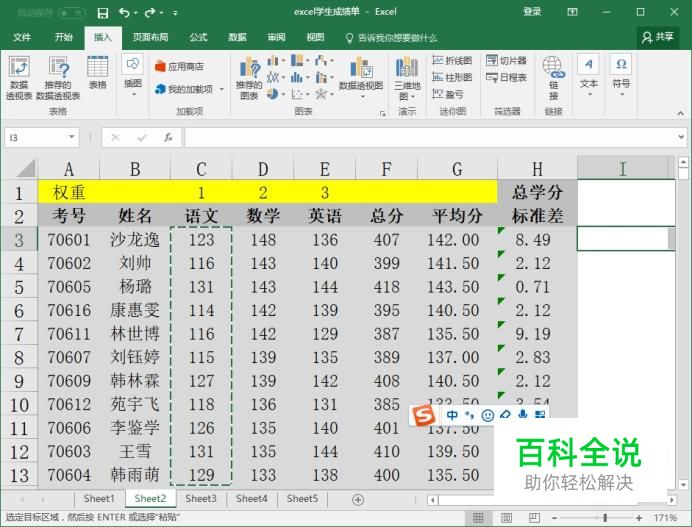Viewport: 692px width, 527px height.
Task: Open the 符号 symbols dropdown
Action: pos(621,76)
